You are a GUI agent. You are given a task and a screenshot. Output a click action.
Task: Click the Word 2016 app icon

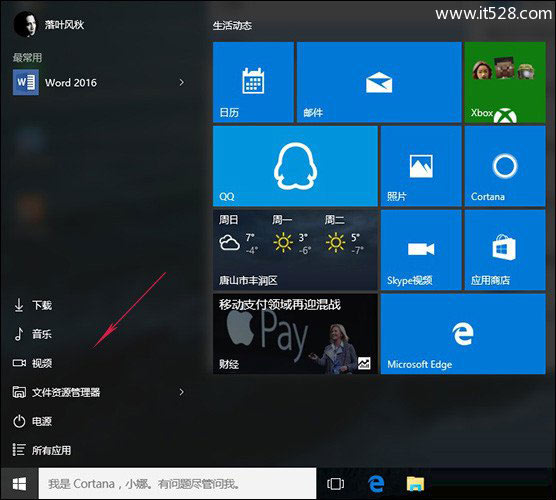click(x=26, y=83)
